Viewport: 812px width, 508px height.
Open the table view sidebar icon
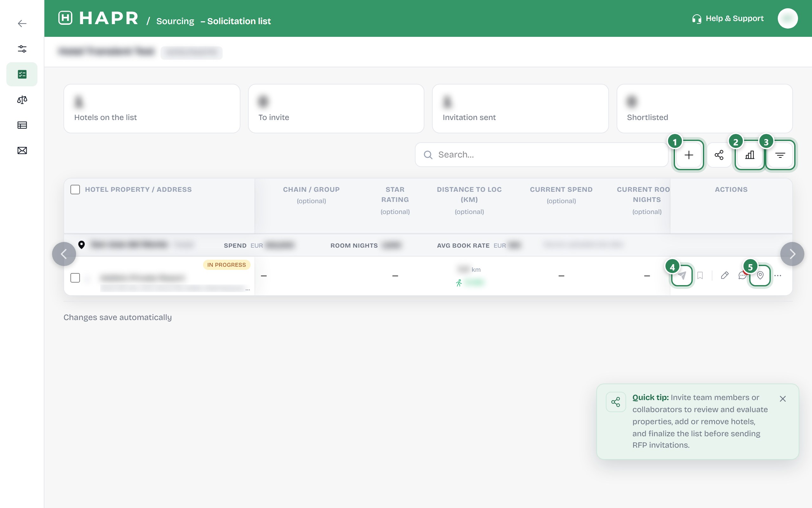pos(22,125)
